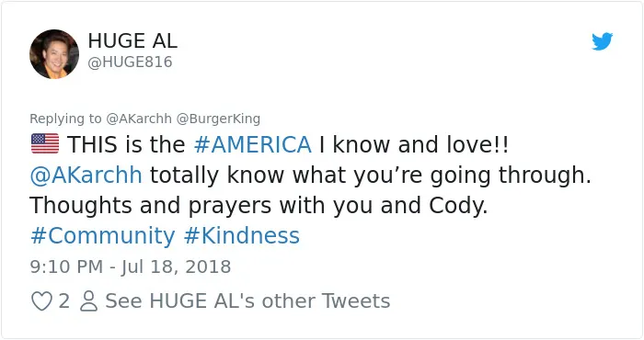Screen dimensions: 644x340
Task: Visit the @HUGE816 handle
Action: tap(130, 62)
